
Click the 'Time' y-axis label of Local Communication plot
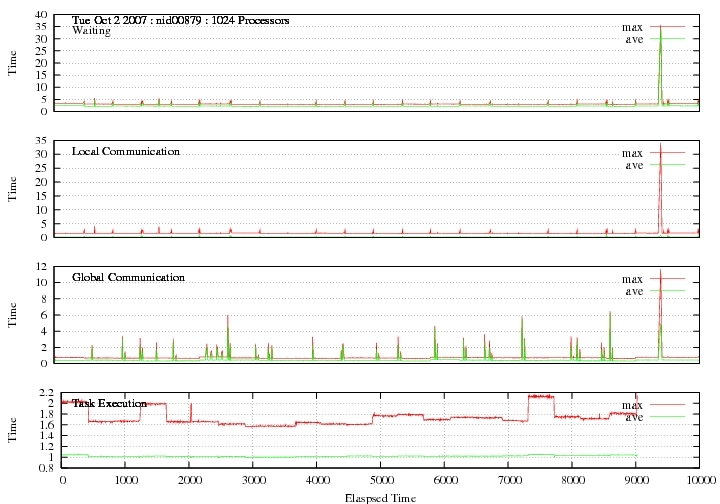click(x=12, y=189)
